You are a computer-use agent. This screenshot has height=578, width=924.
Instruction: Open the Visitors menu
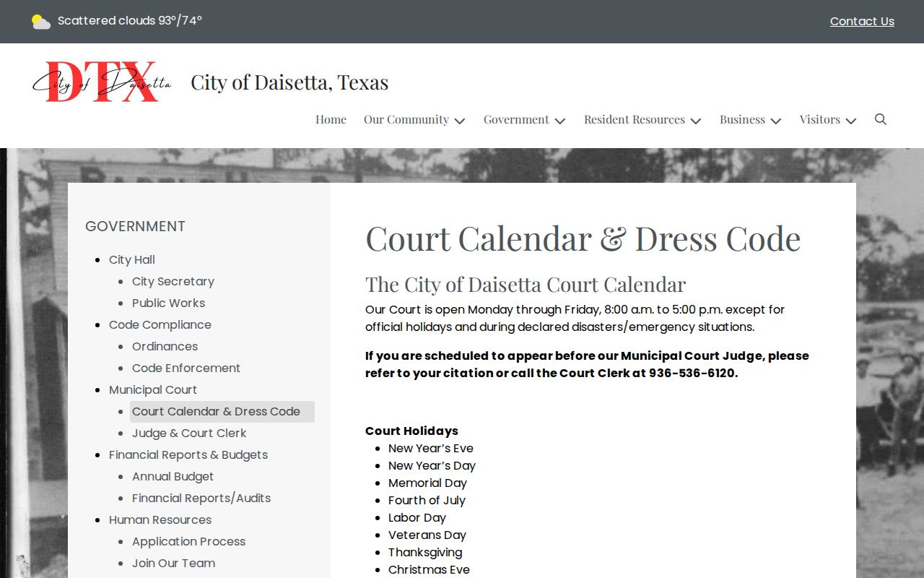tap(819, 119)
